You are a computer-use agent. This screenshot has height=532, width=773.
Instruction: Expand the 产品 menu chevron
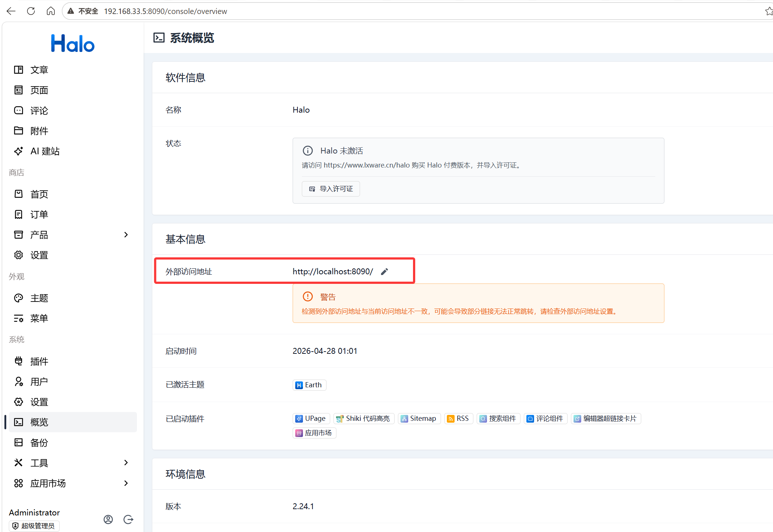[126, 235]
